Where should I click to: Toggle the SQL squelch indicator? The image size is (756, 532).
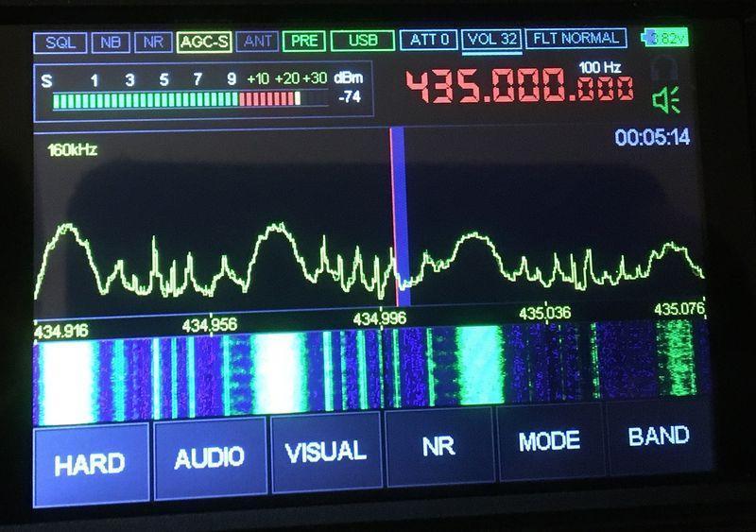61,43
